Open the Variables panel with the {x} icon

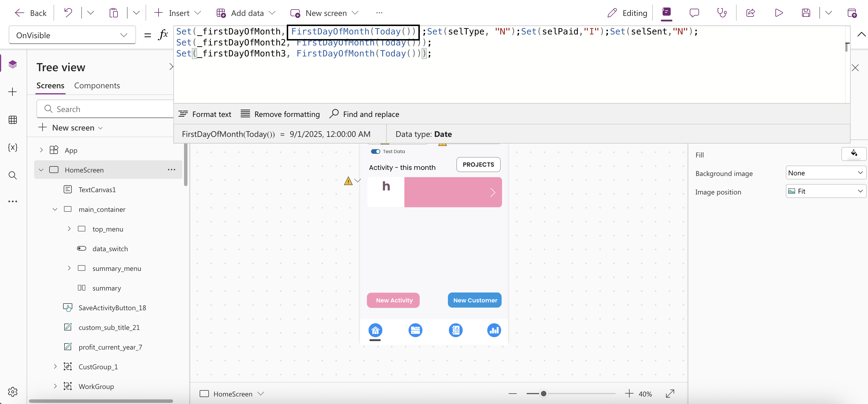click(12, 147)
